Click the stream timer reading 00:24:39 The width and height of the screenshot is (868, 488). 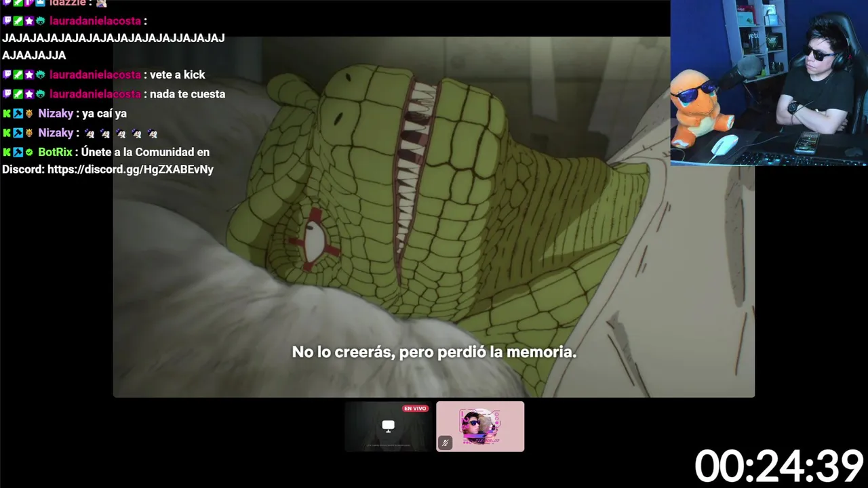778,466
